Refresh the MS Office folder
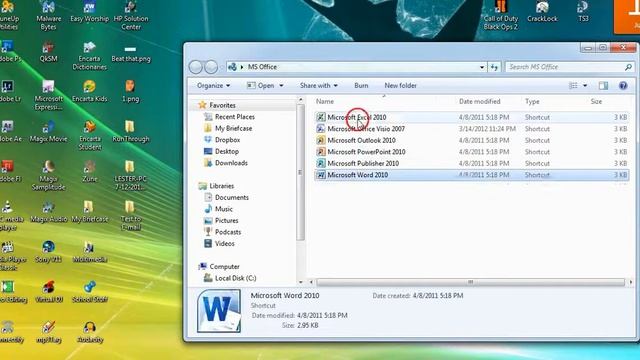640x360 pixels. coord(494,67)
